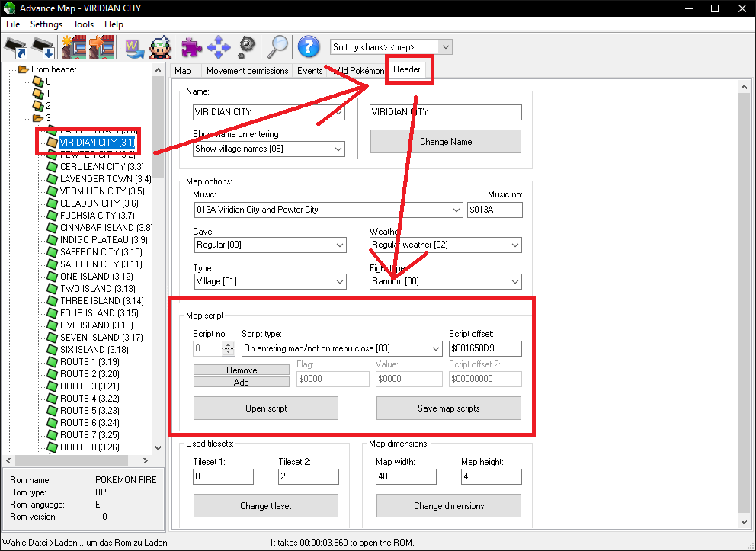The image size is (756, 551).
Task: Expand the Music selection dropdown
Action: [456, 210]
